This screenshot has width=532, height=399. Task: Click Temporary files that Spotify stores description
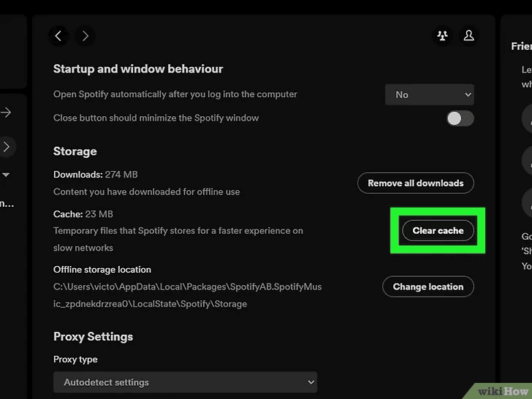pos(178,239)
